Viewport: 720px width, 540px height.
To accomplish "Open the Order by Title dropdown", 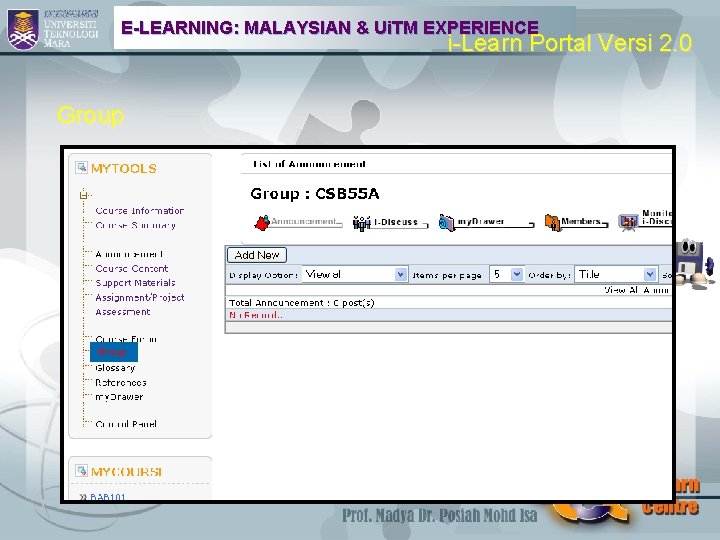I will tap(616, 275).
